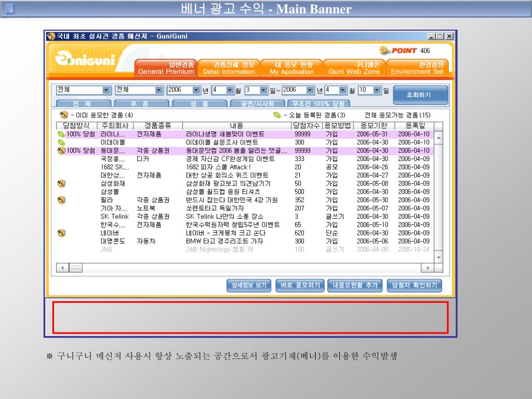The width and height of the screenshot is (532, 399).
Task: Click the applied icon on the 필라 row
Action: [61, 200]
